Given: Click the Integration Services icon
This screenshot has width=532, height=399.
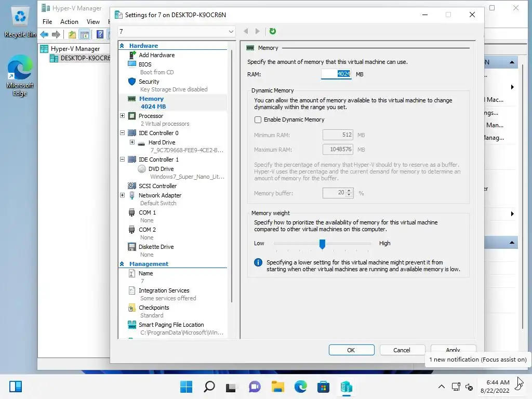Looking at the screenshot, I should click(131, 290).
